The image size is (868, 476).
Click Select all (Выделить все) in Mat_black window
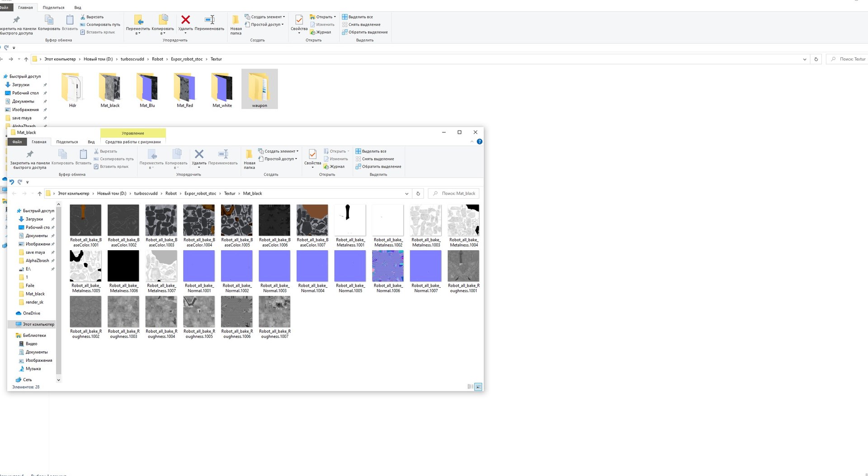pos(371,151)
